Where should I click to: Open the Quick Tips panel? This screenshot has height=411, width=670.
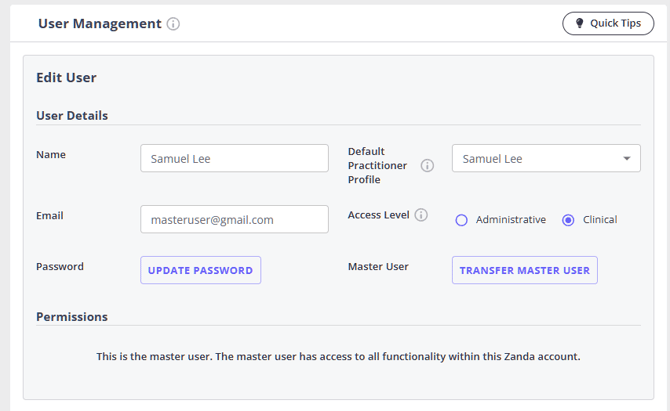[x=608, y=23]
